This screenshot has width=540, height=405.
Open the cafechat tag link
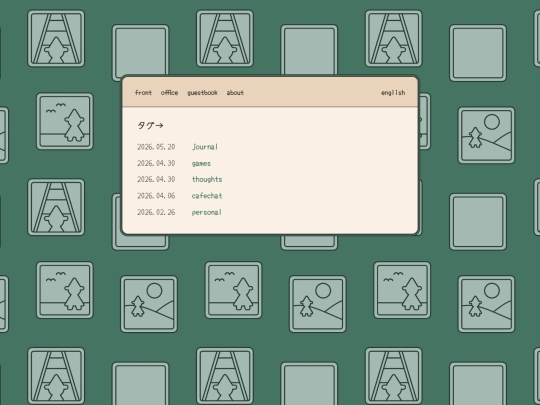pyautogui.click(x=207, y=196)
